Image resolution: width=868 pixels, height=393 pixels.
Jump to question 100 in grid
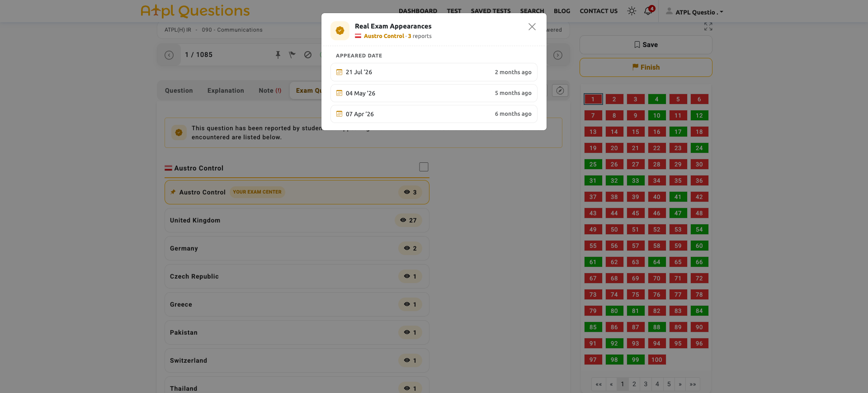pos(656,360)
